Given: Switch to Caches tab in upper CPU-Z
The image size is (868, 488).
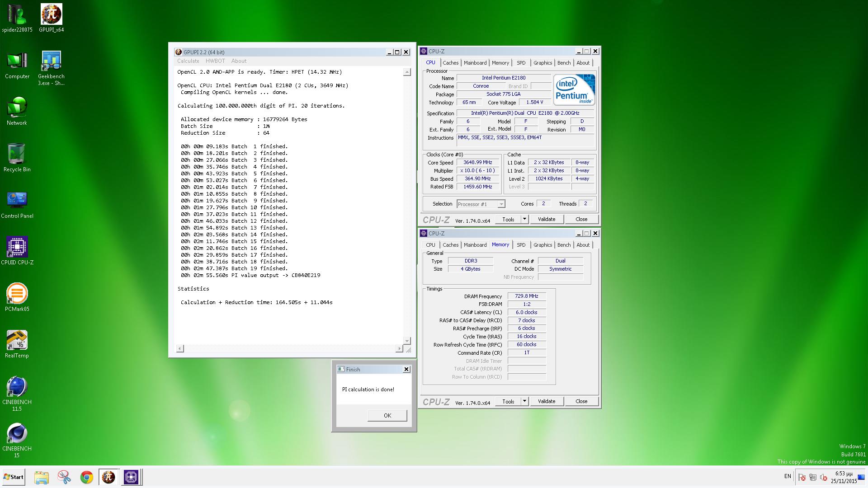Looking at the screenshot, I should (450, 63).
